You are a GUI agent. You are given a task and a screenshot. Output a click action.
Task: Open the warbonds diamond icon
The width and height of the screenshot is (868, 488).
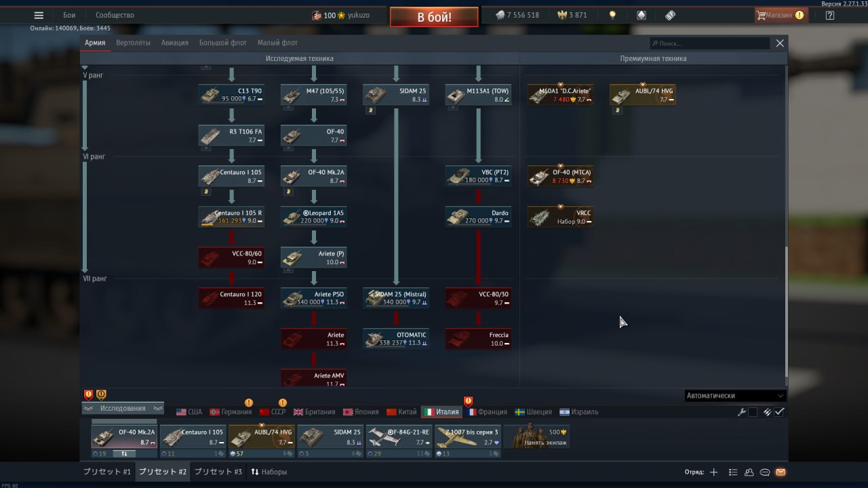coord(642,15)
